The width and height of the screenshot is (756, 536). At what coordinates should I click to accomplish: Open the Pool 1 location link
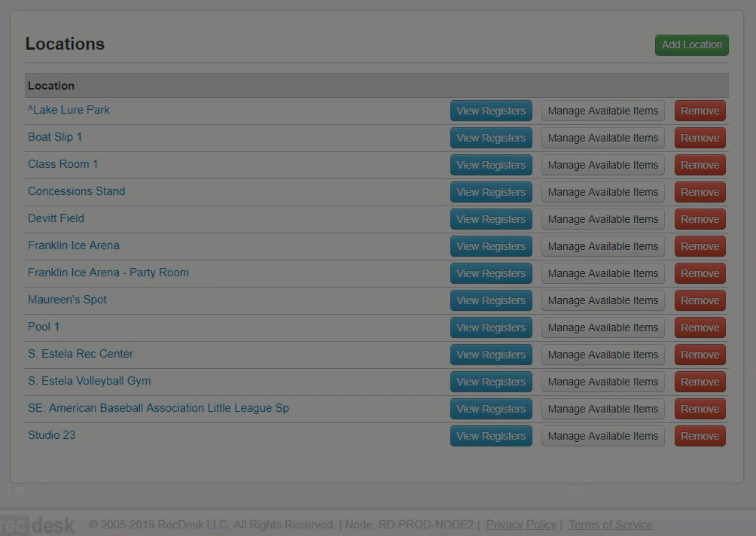44,327
